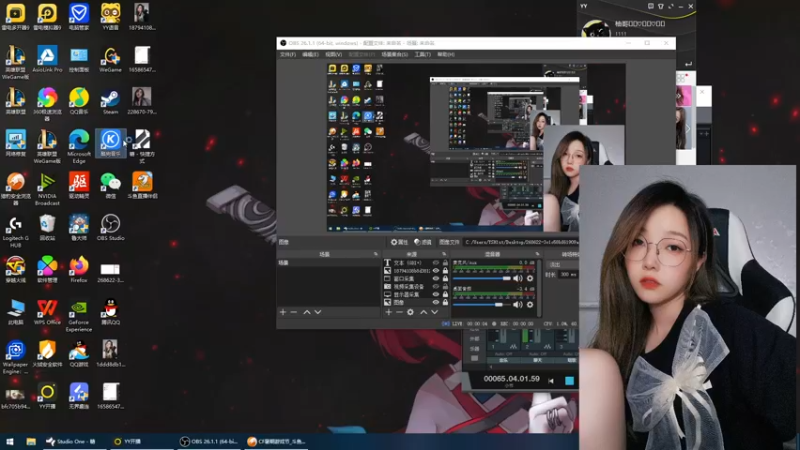Adjust the desktop audio volume slider
This screenshot has height=450, width=800.
coord(482,305)
